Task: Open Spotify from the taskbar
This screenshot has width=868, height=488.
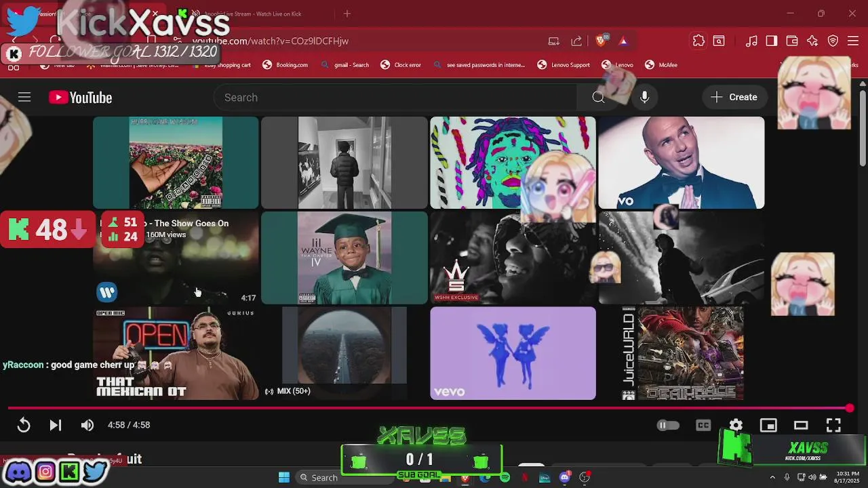Action: click(505, 477)
